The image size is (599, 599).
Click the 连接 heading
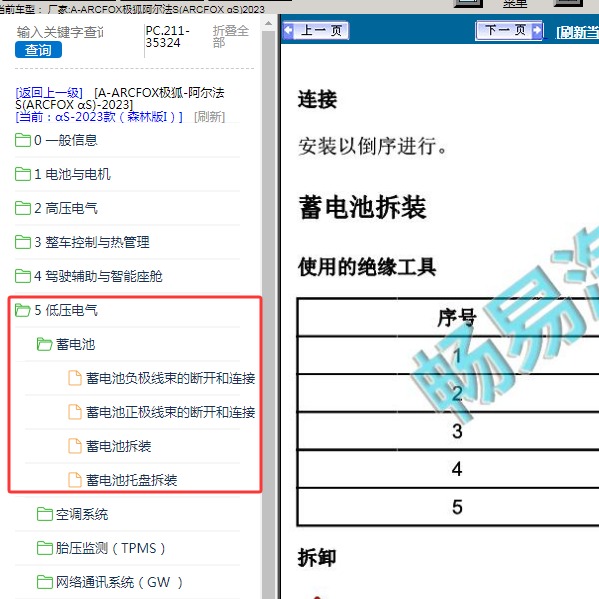pos(317,99)
